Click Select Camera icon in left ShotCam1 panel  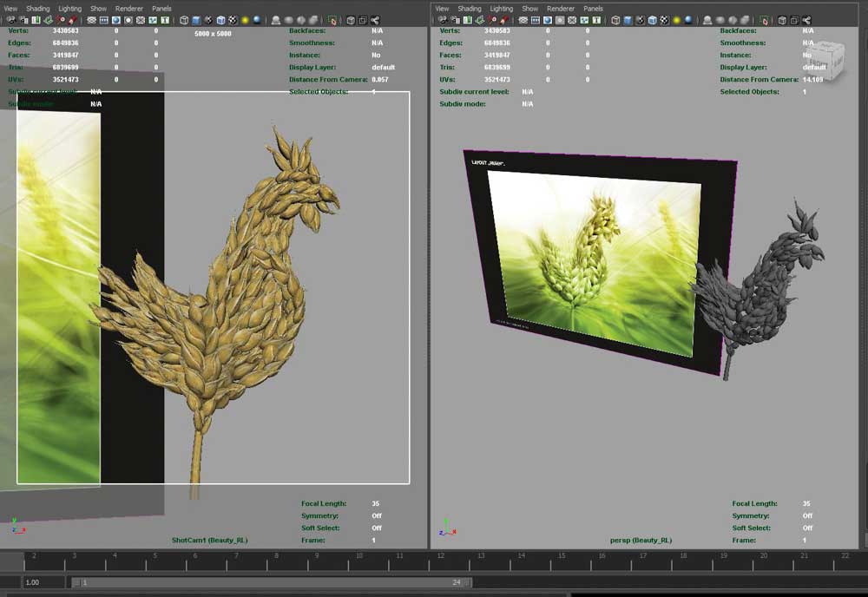click(10, 20)
